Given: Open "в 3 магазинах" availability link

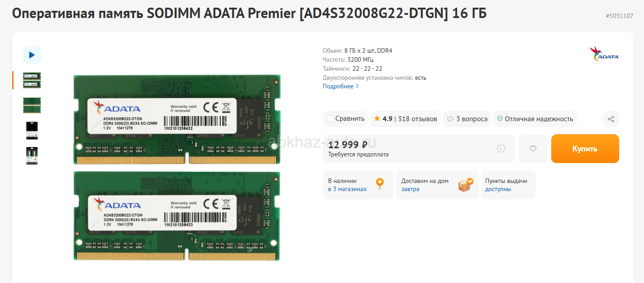Looking at the screenshot, I should click(347, 189).
